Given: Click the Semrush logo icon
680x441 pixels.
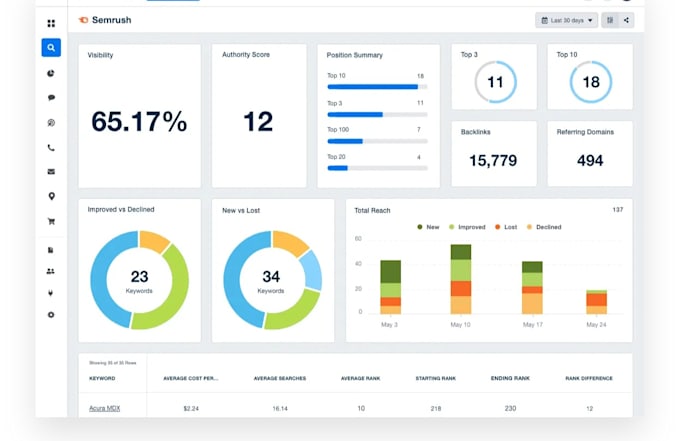Looking at the screenshot, I should coord(83,20).
